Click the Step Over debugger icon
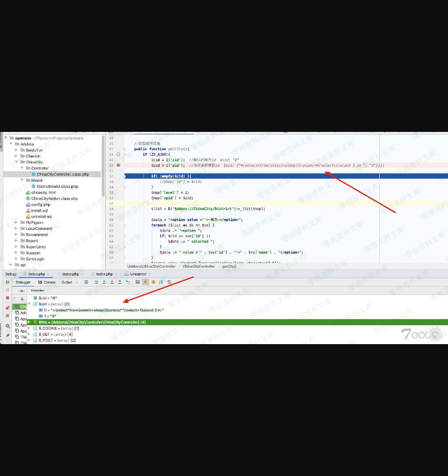 click(x=96, y=282)
